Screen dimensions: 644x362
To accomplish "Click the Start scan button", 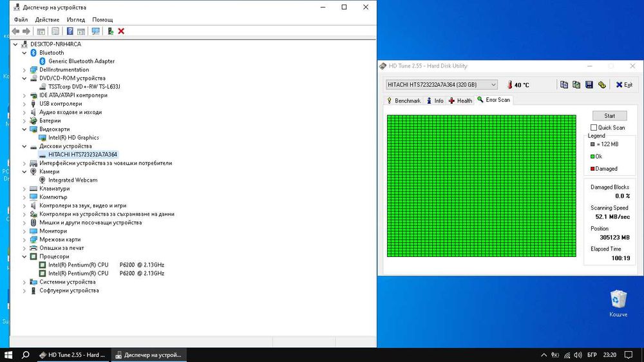I will point(609,116).
